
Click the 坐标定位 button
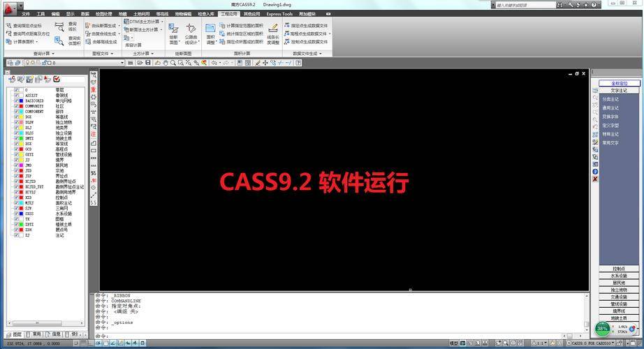click(619, 83)
